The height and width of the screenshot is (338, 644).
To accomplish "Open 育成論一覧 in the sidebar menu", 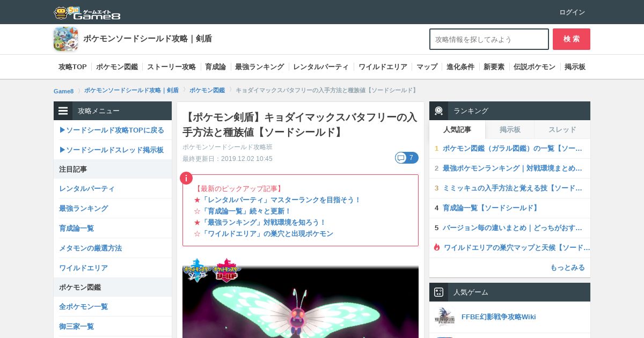I will click(x=76, y=229).
